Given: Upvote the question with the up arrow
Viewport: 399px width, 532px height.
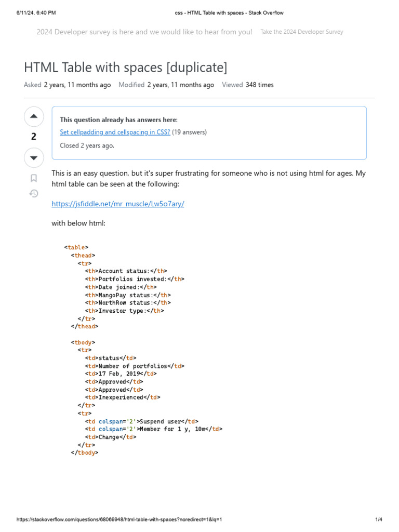Looking at the screenshot, I should pyautogui.click(x=34, y=116).
